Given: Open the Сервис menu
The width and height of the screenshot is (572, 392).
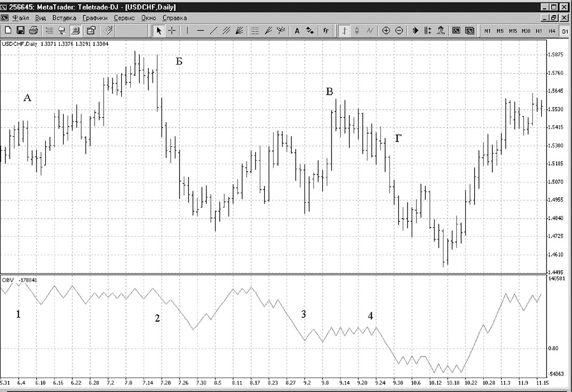Looking at the screenshot, I should (124, 18).
